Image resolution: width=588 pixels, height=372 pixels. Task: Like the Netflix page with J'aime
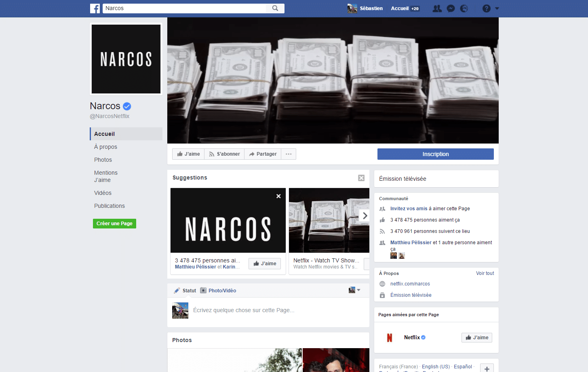[477, 338]
